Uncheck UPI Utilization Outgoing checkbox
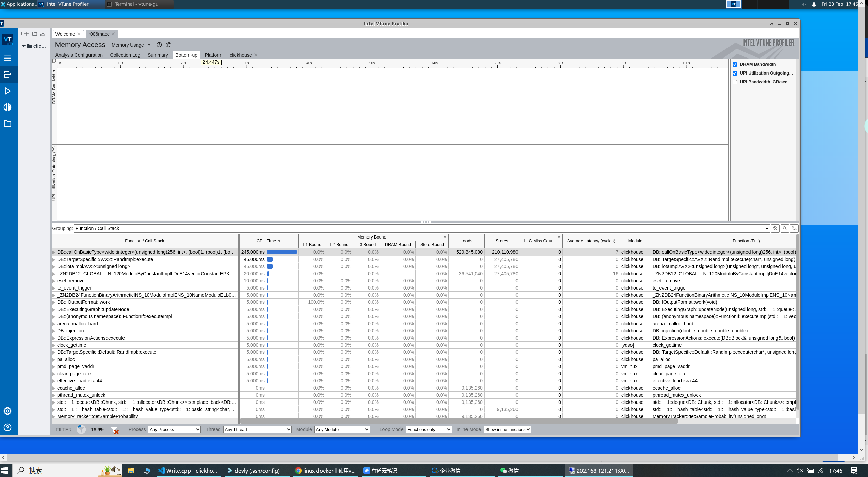The height and width of the screenshot is (477, 868). click(735, 73)
